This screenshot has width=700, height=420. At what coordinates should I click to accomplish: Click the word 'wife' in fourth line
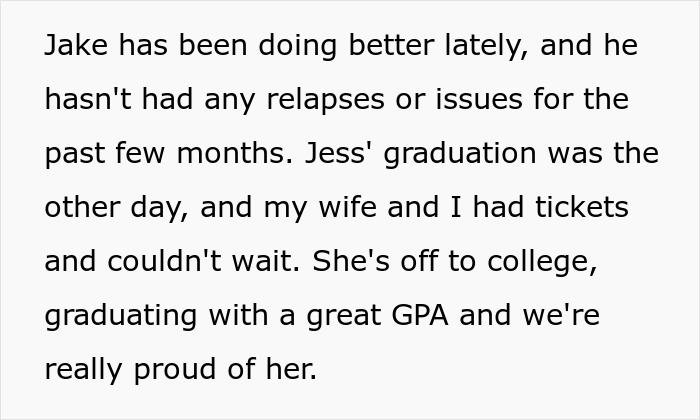pyautogui.click(x=347, y=207)
